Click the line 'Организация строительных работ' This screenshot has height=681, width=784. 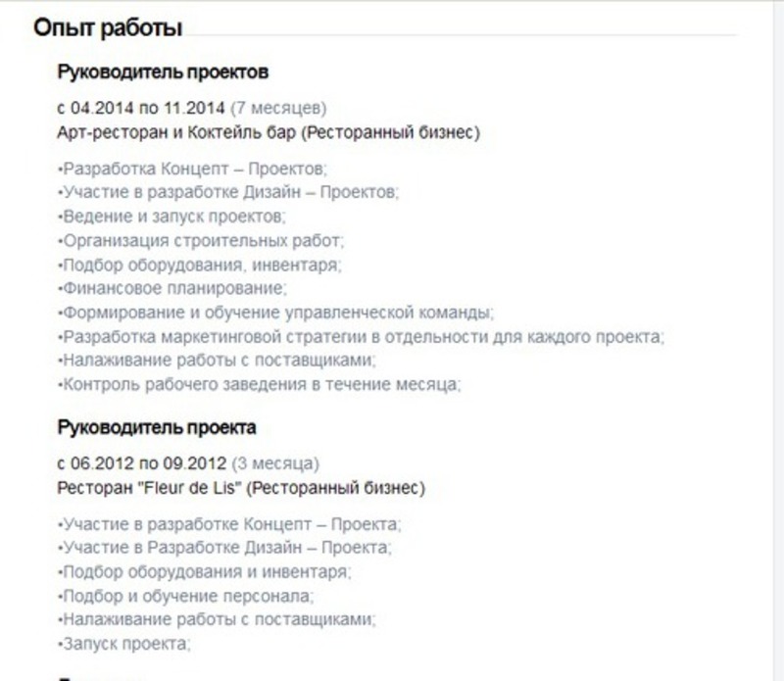[201, 241]
